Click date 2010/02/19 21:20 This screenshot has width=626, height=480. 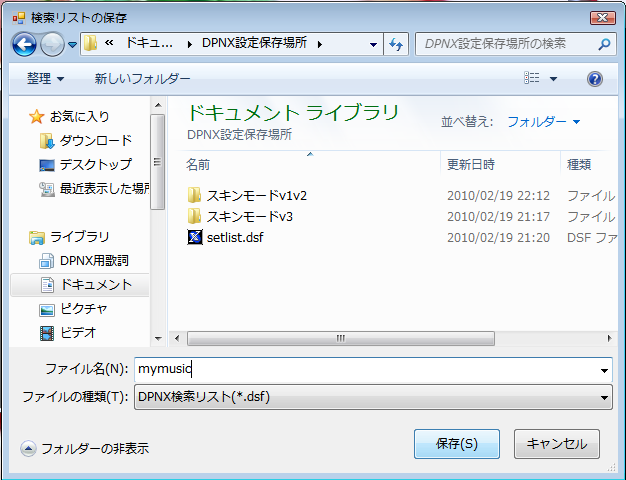pyautogui.click(x=498, y=238)
